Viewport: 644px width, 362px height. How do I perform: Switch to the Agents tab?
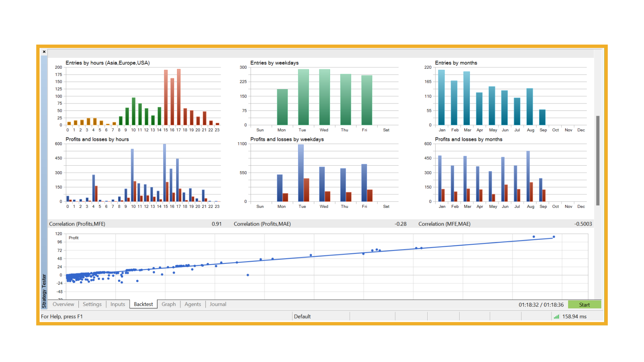193,304
